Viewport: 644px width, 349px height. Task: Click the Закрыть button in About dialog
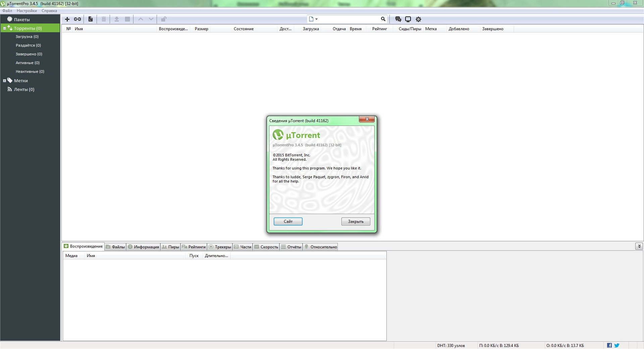(x=356, y=221)
